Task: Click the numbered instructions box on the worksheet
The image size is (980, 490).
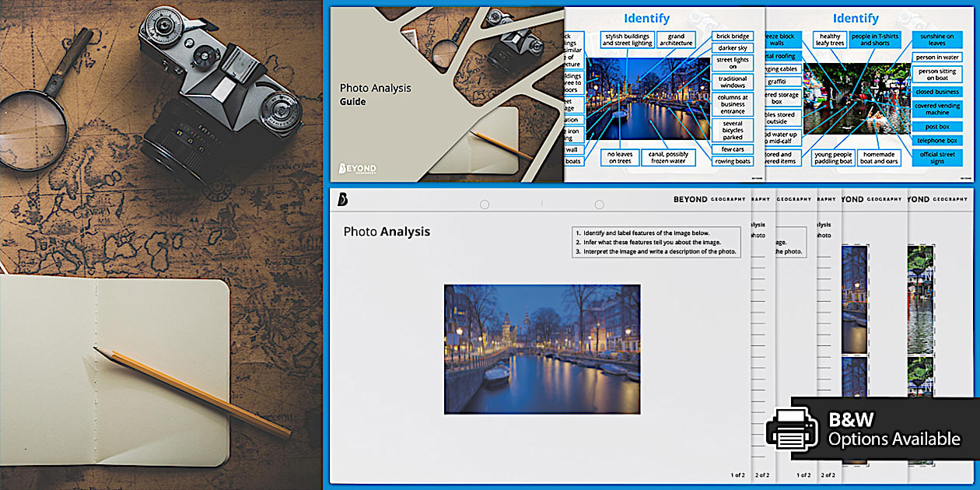Action: click(657, 242)
